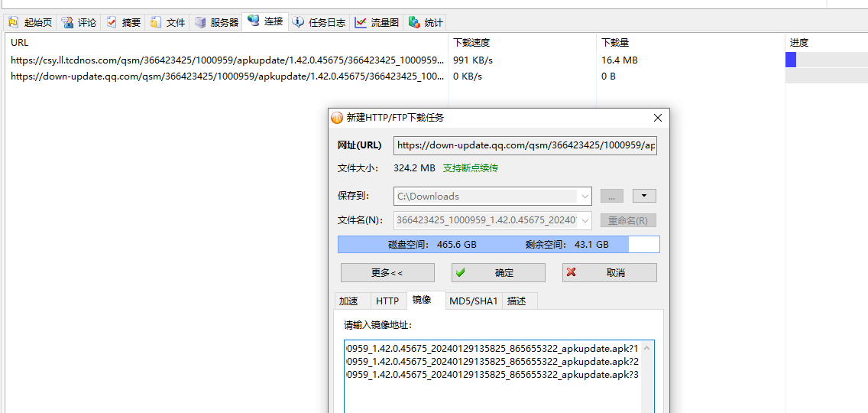Confirm the download with 确定 button

coord(498,273)
